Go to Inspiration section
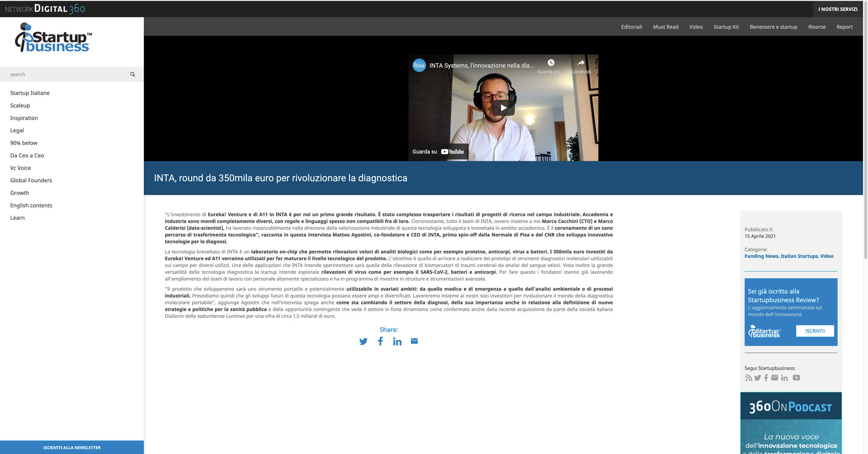Viewport: 868px width, 454px height. [x=24, y=118]
